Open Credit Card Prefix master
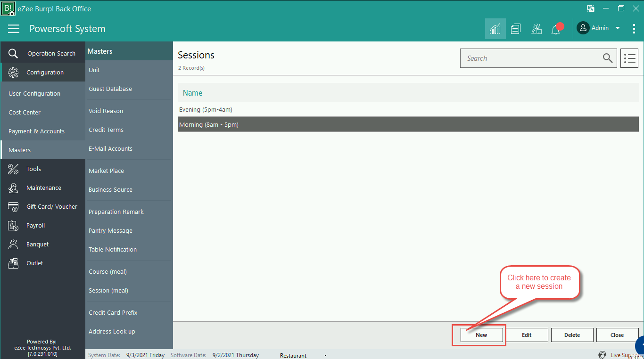 [113, 313]
